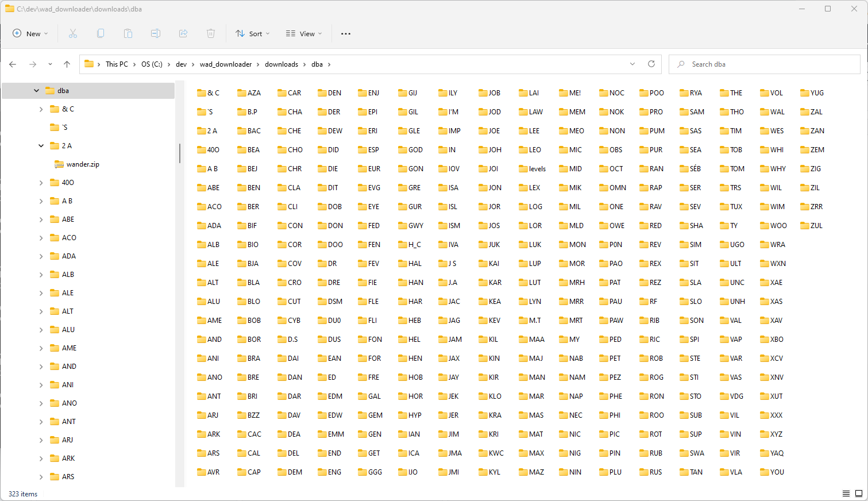Screen dimensions: 868x501
Task: Click the Rename icon in toolbar
Action: tap(156, 33)
